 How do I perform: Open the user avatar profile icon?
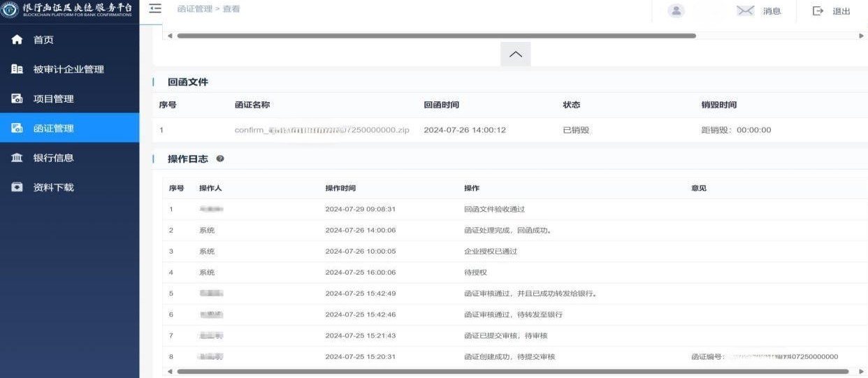pos(676,10)
